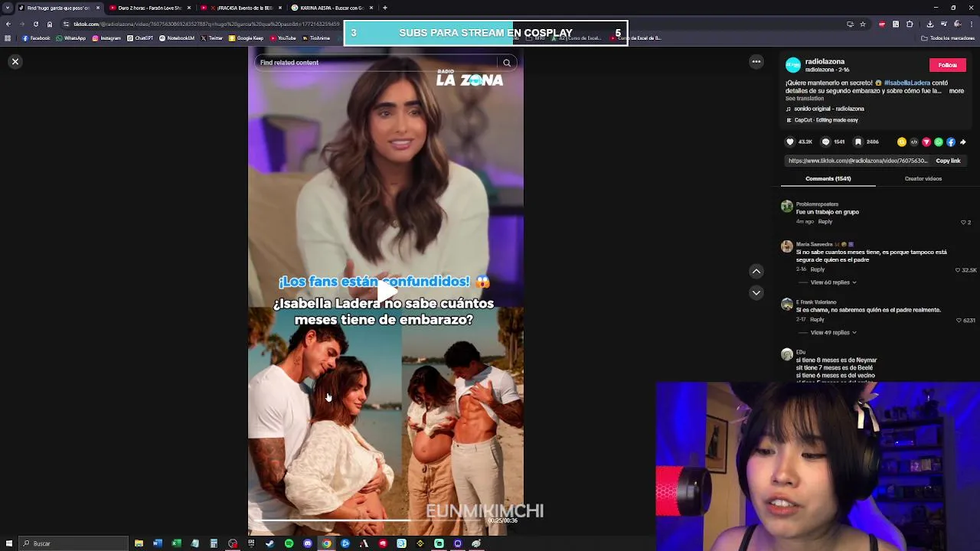Image resolution: width=980 pixels, height=551 pixels.
Task: Open more share options arrow
Action: click(x=963, y=142)
